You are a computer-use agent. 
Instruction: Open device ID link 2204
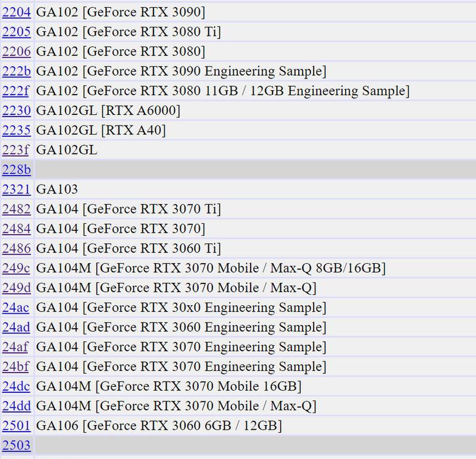[17, 12]
